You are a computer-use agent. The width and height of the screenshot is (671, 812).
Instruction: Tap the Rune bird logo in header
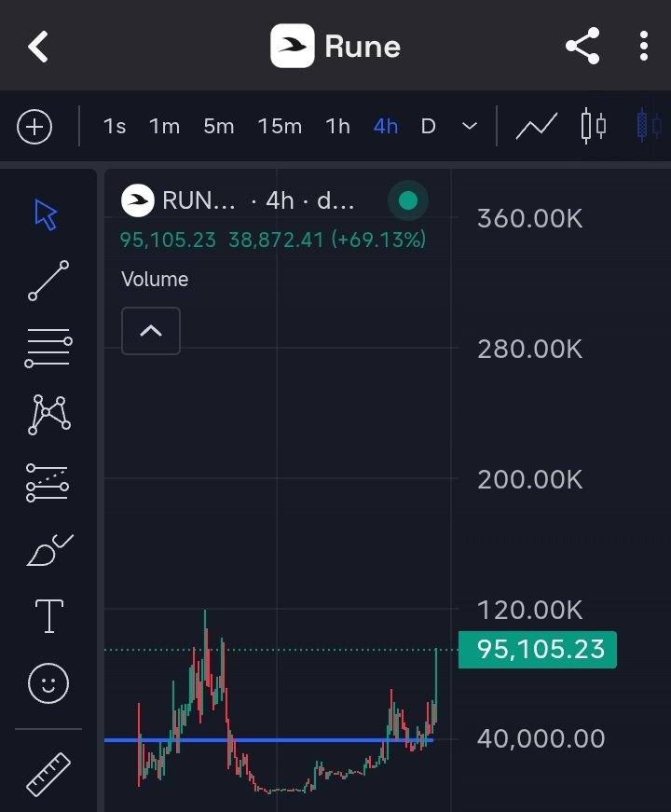pyautogui.click(x=292, y=46)
